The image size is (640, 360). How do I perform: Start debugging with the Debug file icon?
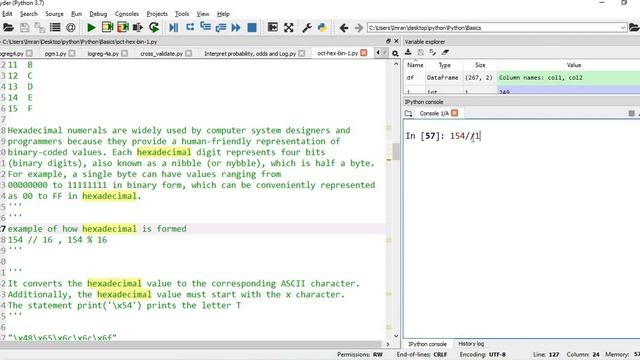[x=173, y=28]
